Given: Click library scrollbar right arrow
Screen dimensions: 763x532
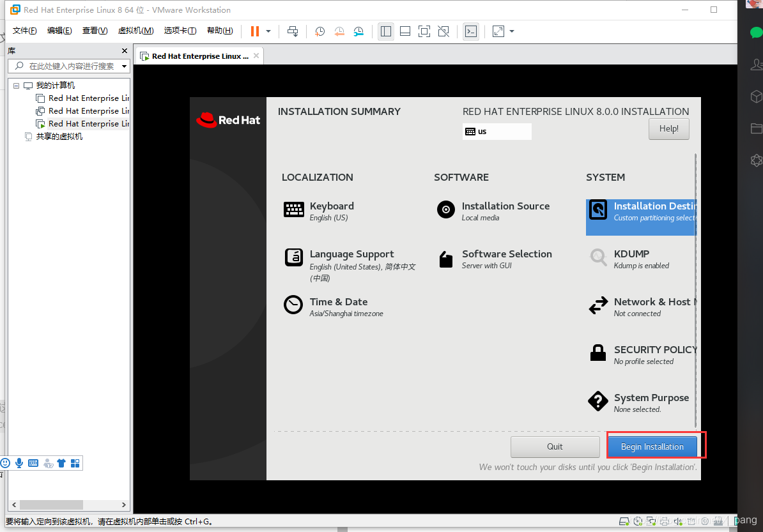Looking at the screenshot, I should [x=123, y=505].
